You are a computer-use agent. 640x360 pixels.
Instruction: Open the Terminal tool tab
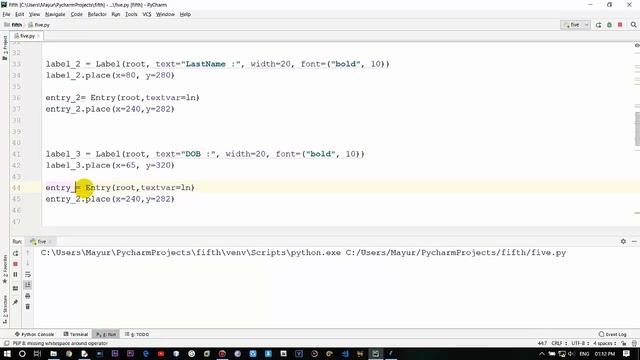(x=76, y=334)
